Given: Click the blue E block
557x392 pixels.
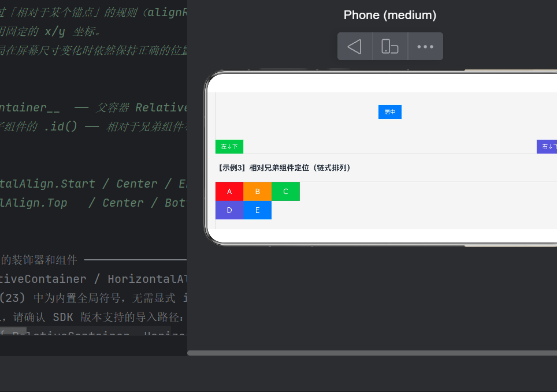Looking at the screenshot, I should click(x=258, y=210).
